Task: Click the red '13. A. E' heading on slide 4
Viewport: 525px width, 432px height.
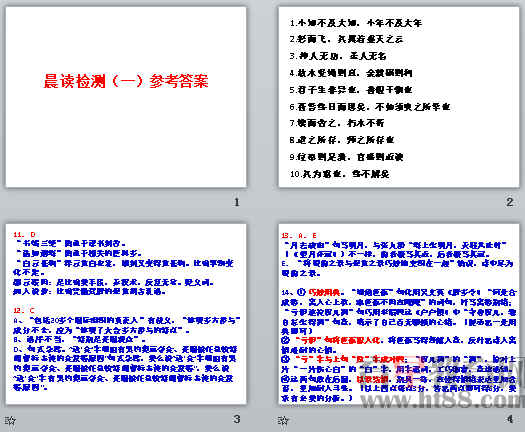Action: (x=299, y=235)
